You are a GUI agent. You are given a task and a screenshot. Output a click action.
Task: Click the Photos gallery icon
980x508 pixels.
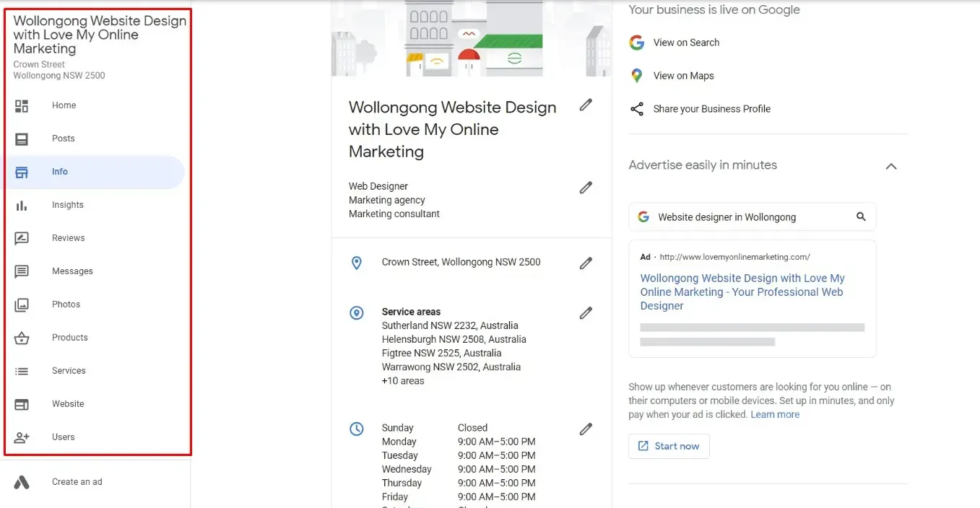22,305
